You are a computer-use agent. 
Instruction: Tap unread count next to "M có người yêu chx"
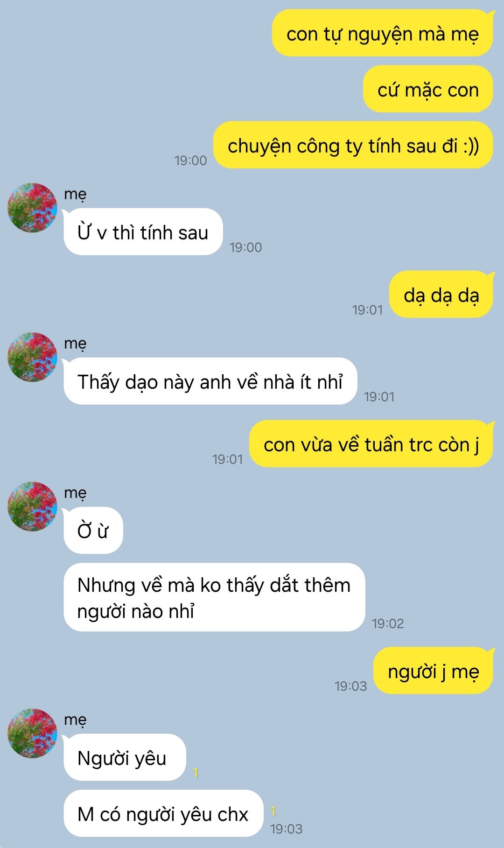273,811
